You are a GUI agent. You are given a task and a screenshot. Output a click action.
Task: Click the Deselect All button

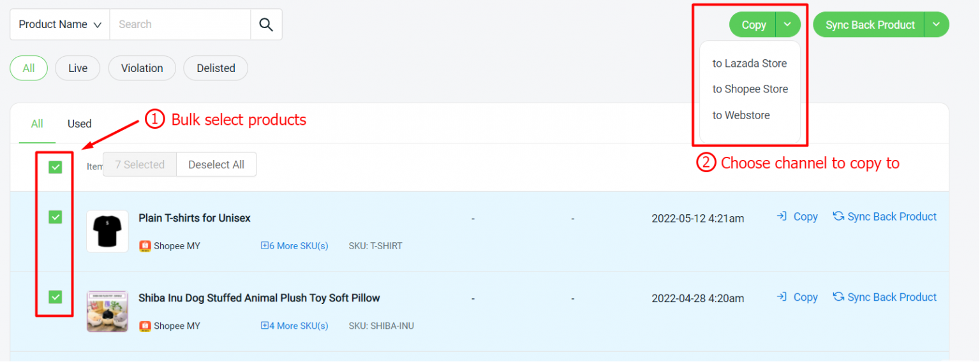[x=216, y=164]
